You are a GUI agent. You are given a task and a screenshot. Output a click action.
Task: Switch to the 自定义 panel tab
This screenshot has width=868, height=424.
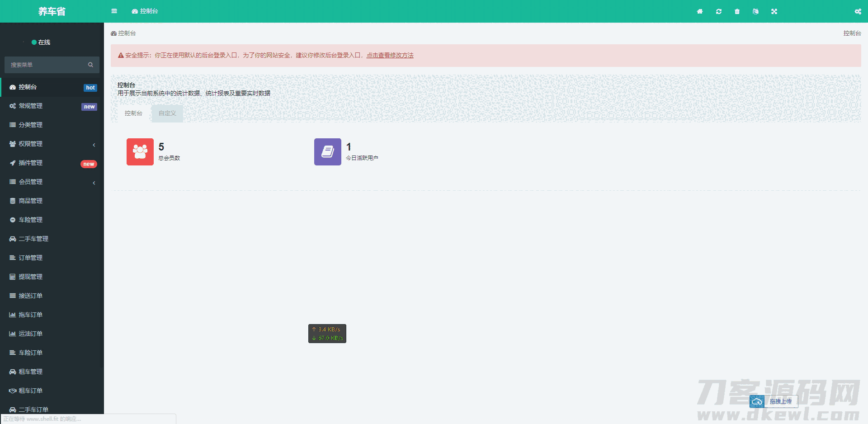[167, 113]
